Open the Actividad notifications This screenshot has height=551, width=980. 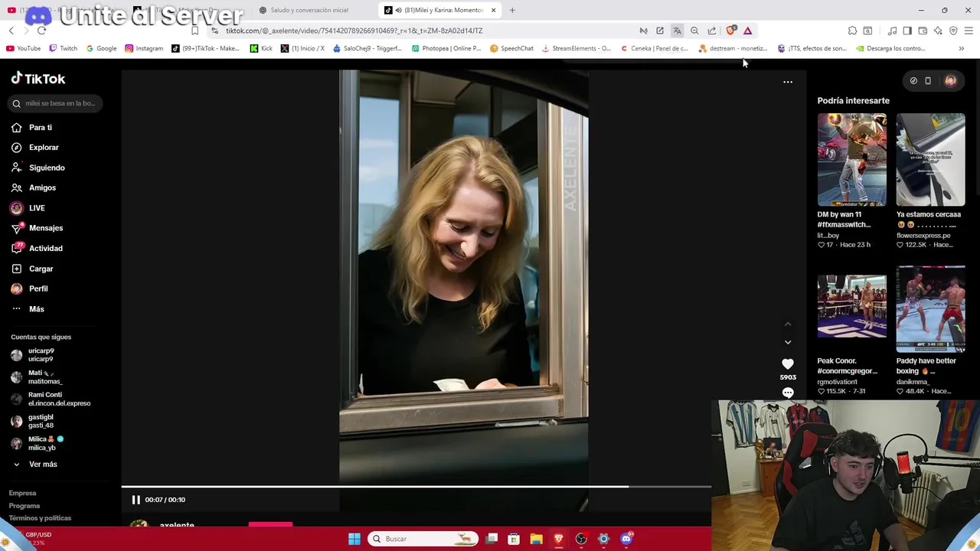(x=38, y=248)
